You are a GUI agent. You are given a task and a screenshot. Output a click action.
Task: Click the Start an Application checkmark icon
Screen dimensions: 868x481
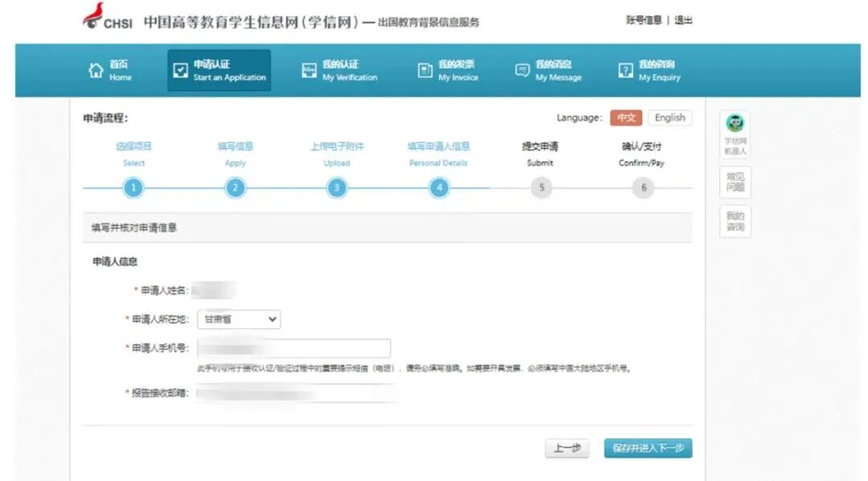(x=181, y=70)
